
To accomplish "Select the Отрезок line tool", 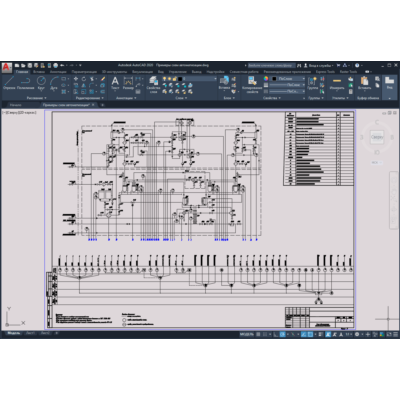I will pos(9,83).
